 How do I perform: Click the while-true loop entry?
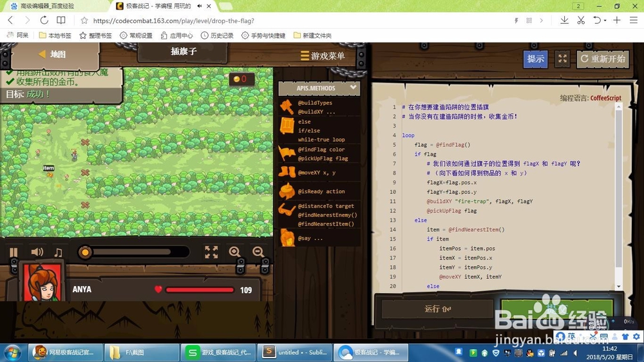(321, 139)
